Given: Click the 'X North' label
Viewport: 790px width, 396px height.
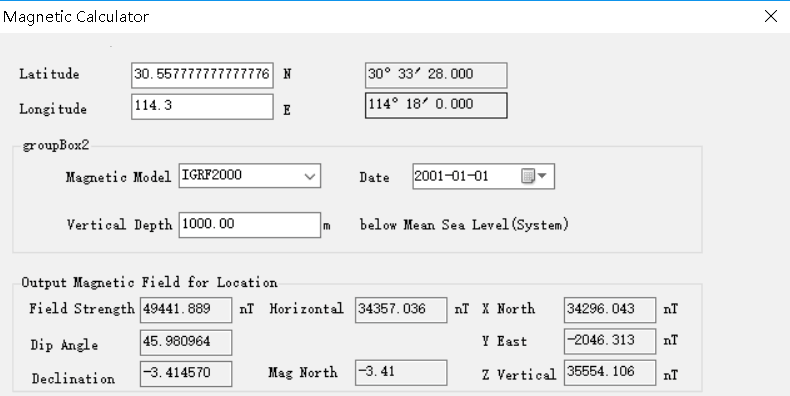Looking at the screenshot, I should coord(508,309).
